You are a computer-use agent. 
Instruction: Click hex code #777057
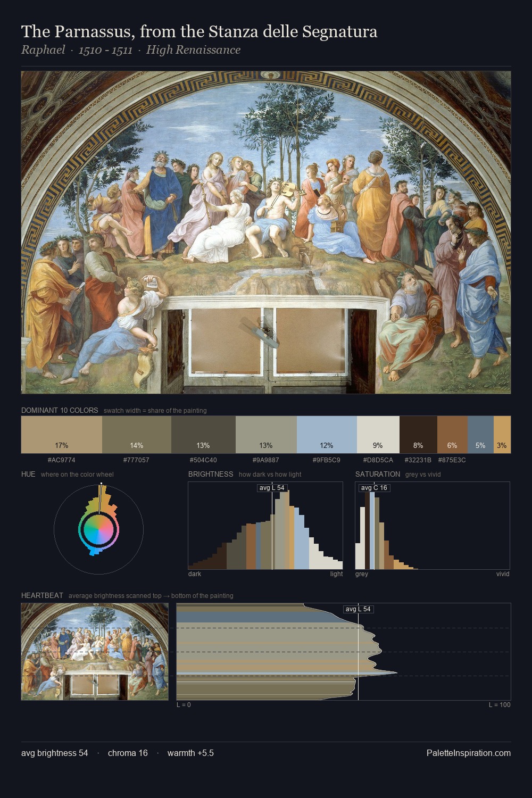(x=136, y=460)
